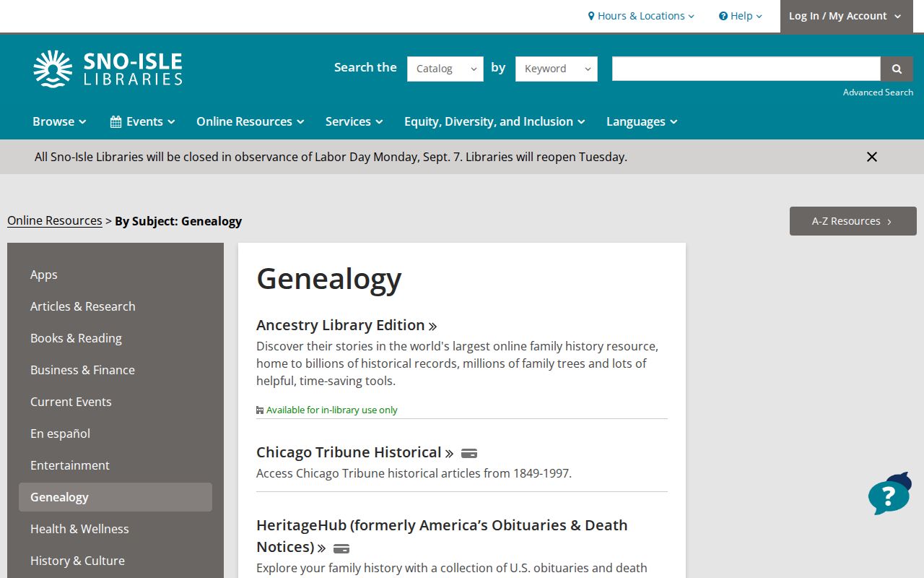Screen dimensions: 924x578
Task: Select Books & Reading in the sidebar
Action: click(x=115, y=338)
